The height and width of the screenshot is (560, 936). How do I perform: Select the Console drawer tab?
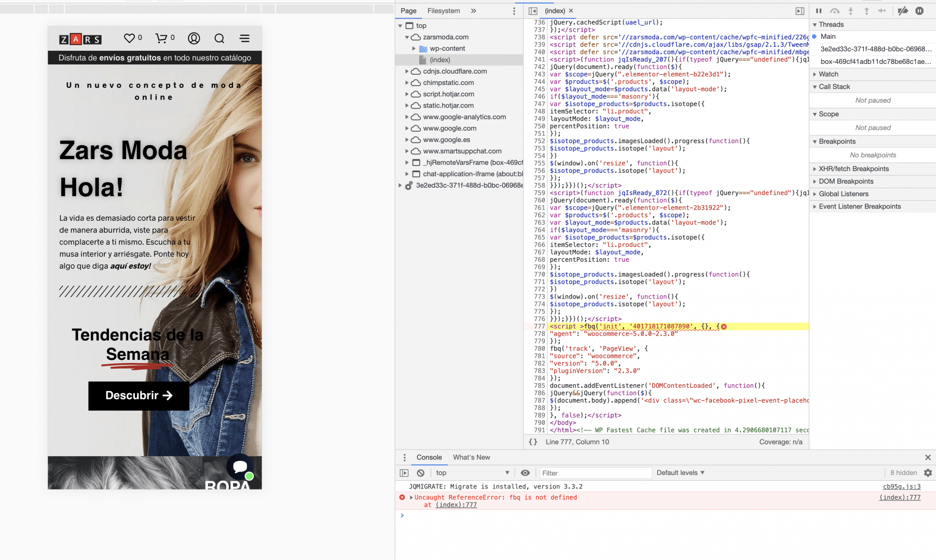pos(429,457)
